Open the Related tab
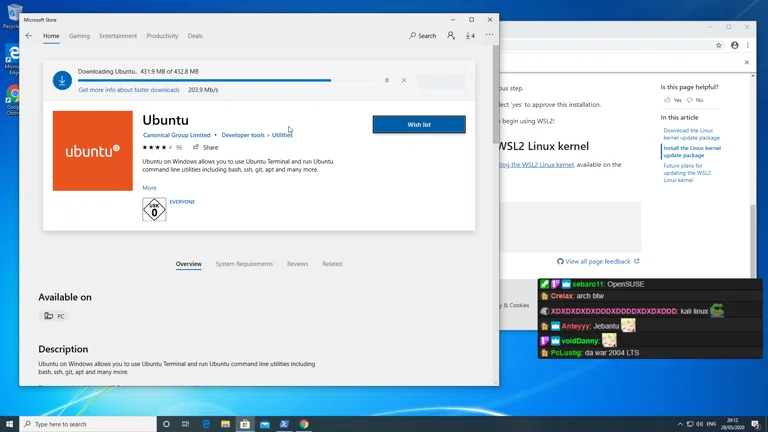Image resolution: width=768 pixels, height=432 pixels. click(x=332, y=264)
